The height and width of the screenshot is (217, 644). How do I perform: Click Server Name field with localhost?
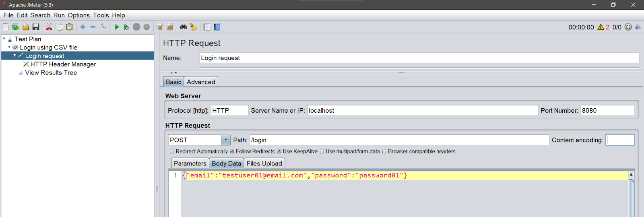423,110
